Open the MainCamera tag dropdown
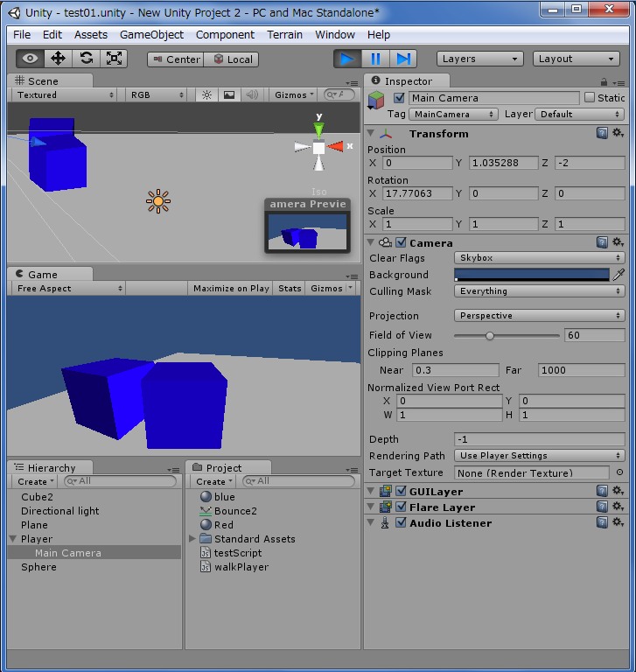This screenshot has width=636, height=672. click(453, 114)
